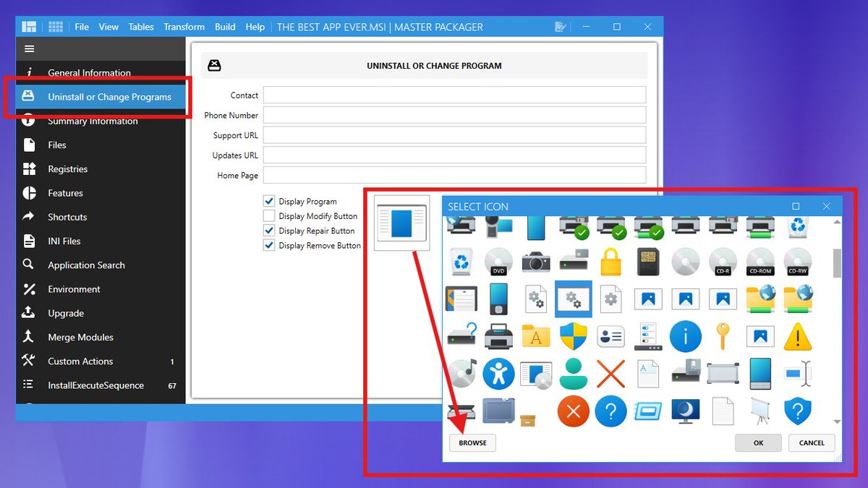The width and height of the screenshot is (868, 488).
Task: Click the Select Icon list scrollbar thumb
Action: click(837, 263)
